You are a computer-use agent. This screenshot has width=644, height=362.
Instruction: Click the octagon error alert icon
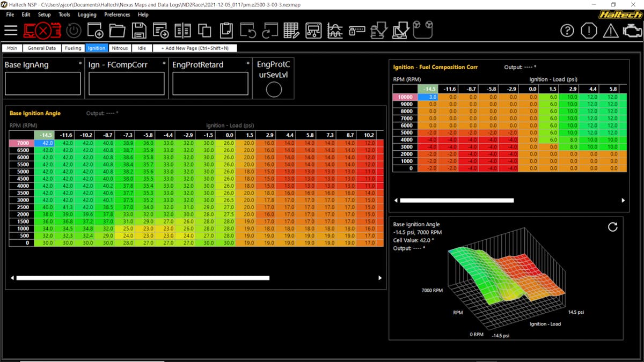[x=589, y=31]
